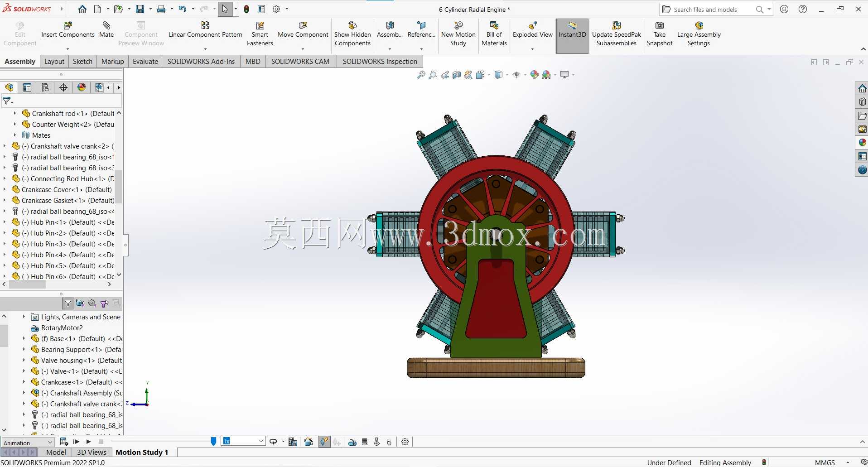The width and height of the screenshot is (868, 467).
Task: Click the Apply Scene icon
Action: click(546, 75)
